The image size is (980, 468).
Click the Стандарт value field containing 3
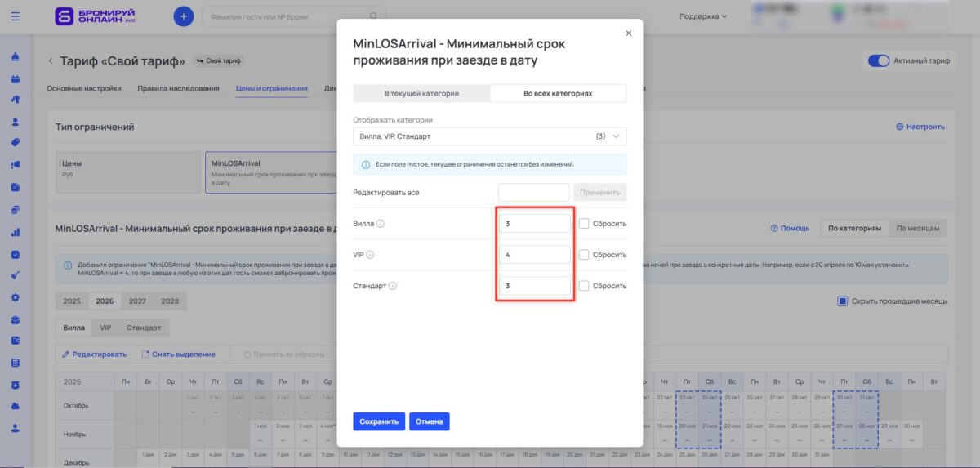[x=535, y=286]
